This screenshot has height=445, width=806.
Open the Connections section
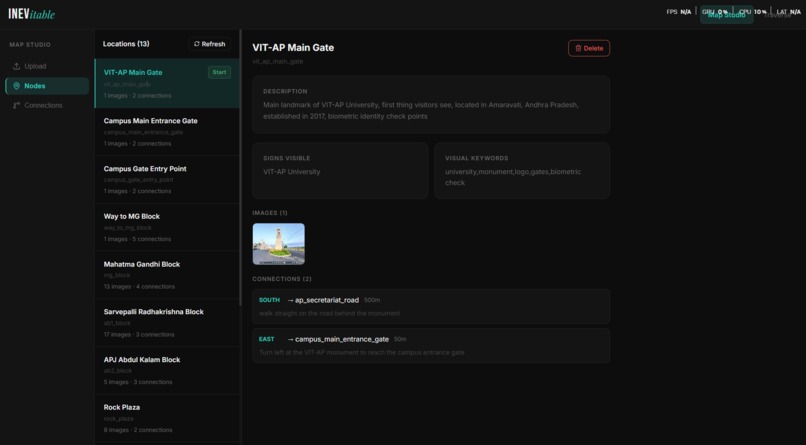47,105
